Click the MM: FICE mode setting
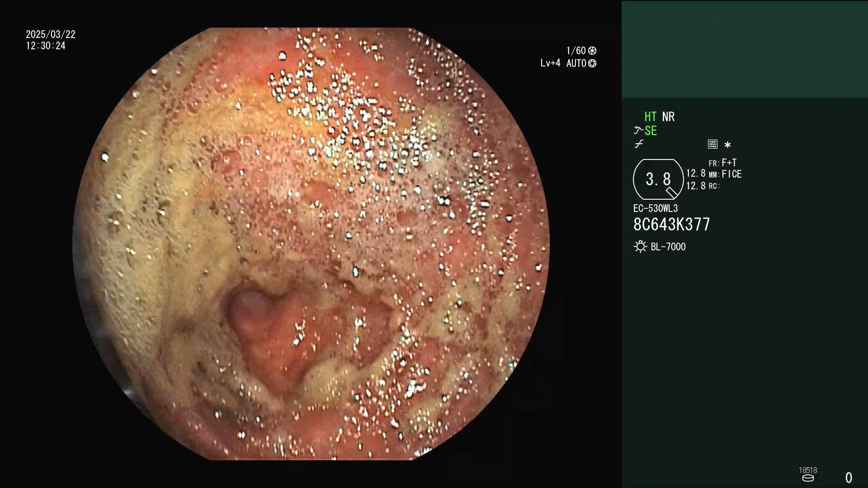Screen dimensions: 868x488 point(725,174)
